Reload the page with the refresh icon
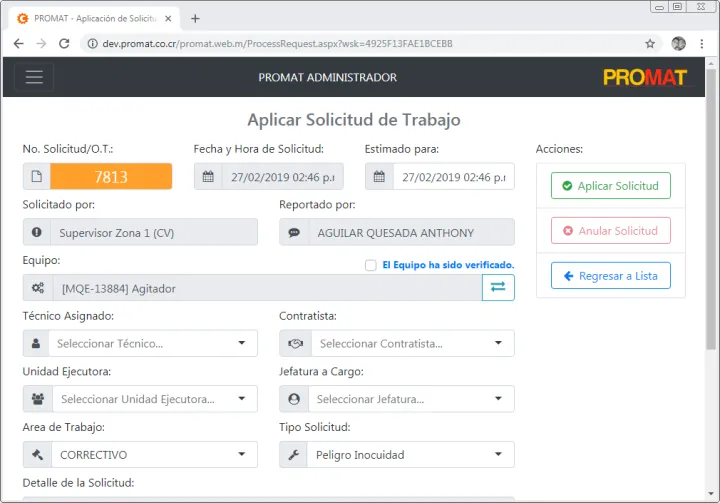Image resolution: width=720 pixels, height=503 pixels. [x=64, y=44]
